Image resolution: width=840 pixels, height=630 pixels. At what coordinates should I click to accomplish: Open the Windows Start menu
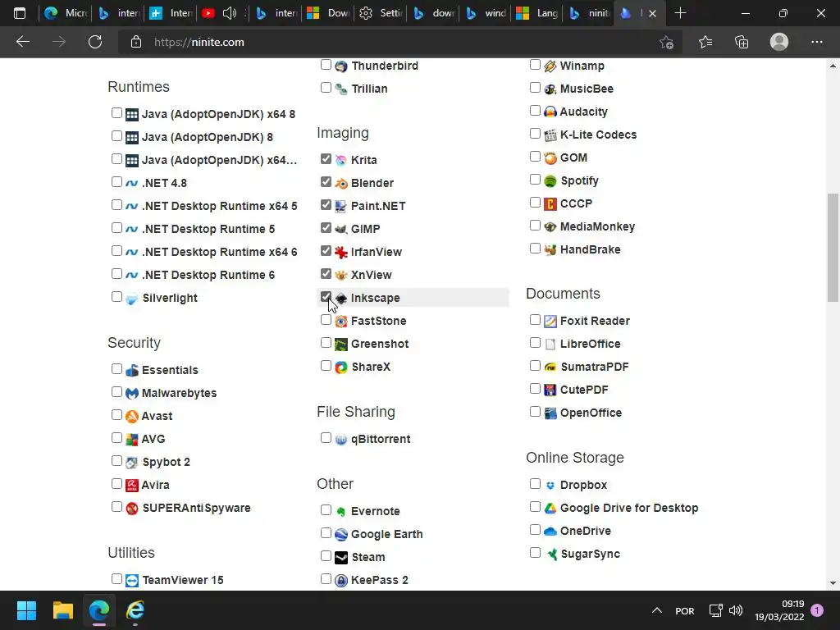[x=26, y=610]
